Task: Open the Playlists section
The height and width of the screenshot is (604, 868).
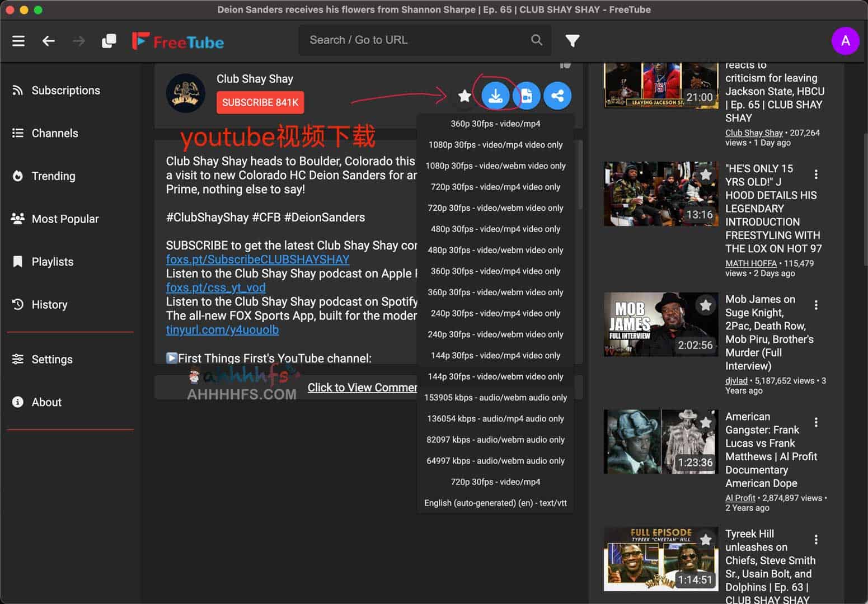Action: 53,261
